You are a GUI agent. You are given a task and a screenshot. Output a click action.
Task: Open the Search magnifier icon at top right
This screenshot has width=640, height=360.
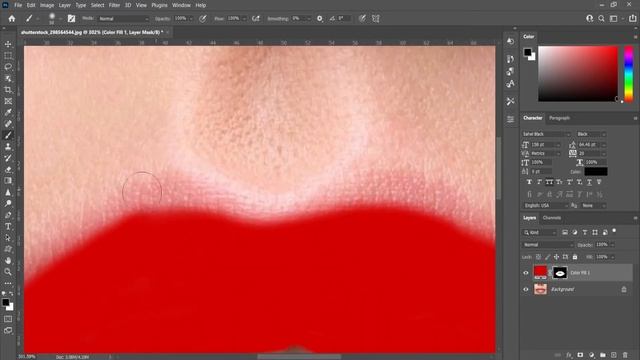click(x=601, y=19)
